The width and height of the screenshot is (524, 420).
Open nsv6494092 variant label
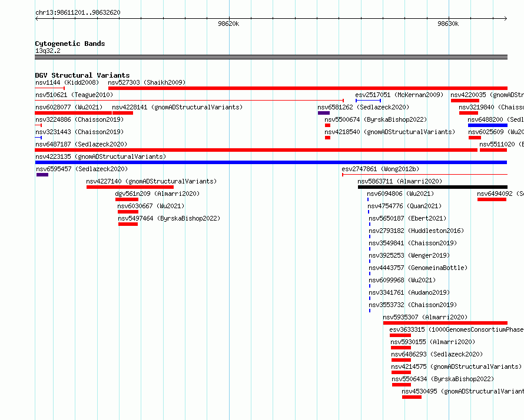tap(500, 194)
